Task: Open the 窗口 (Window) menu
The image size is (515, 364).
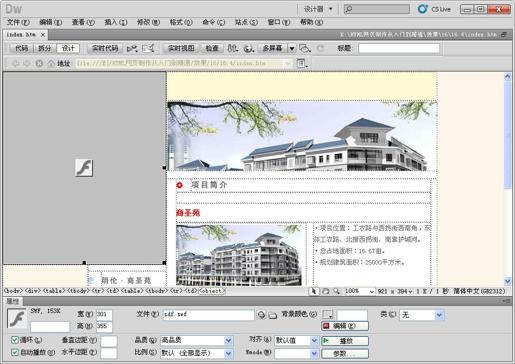Action: click(x=279, y=22)
